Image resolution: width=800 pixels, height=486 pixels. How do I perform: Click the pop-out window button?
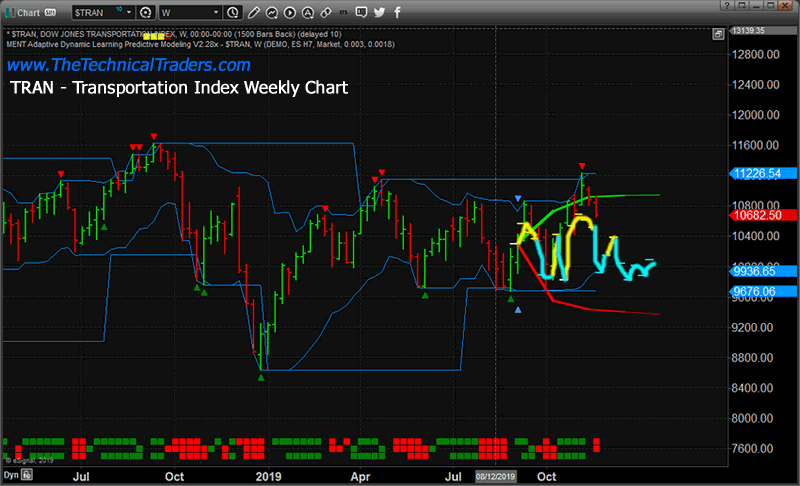tap(741, 6)
